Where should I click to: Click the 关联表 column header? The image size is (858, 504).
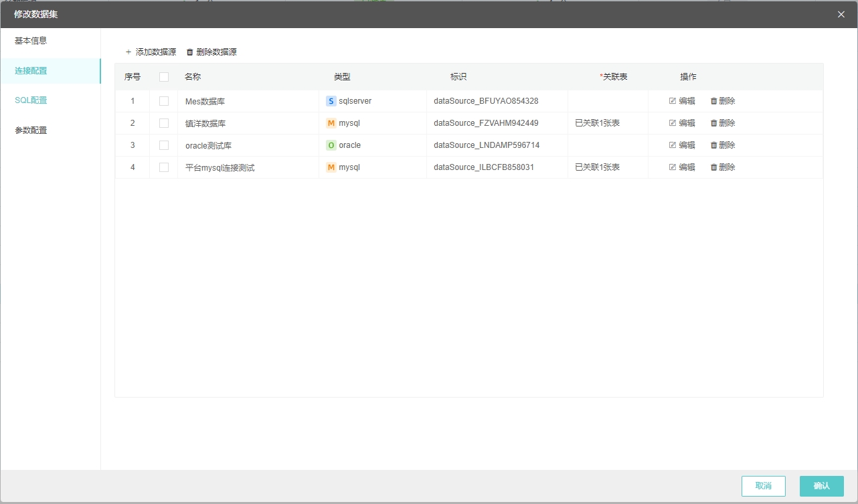(x=615, y=77)
